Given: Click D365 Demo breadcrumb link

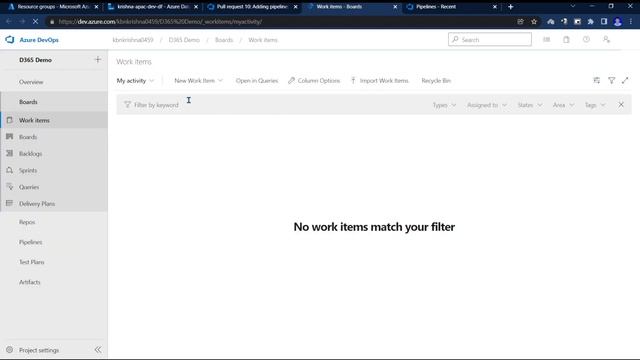Looking at the screenshot, I should tap(184, 40).
